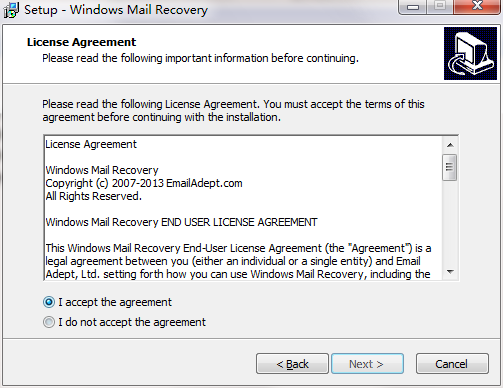The height and width of the screenshot is (388, 503).
Task: Minimize the Setup window
Action: point(413,7)
